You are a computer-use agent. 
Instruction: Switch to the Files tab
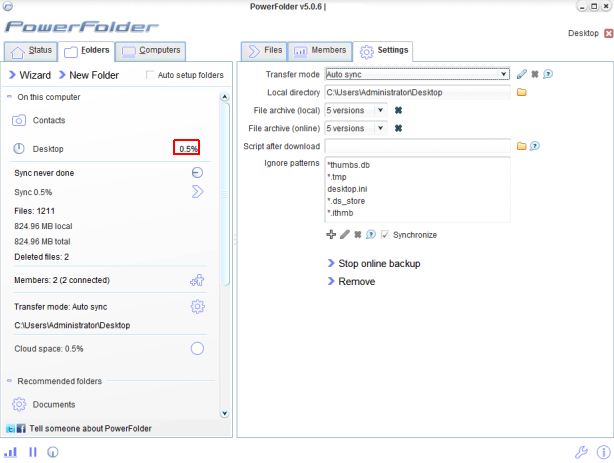(264, 51)
